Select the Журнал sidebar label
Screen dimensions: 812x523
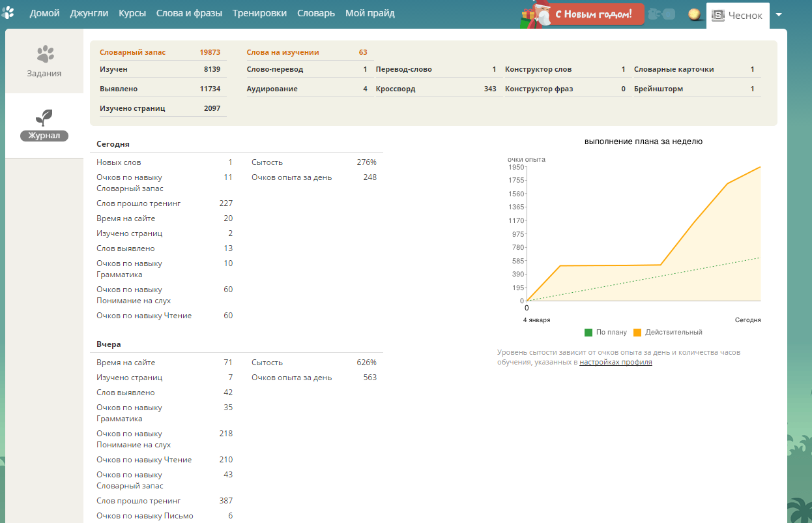click(x=44, y=136)
